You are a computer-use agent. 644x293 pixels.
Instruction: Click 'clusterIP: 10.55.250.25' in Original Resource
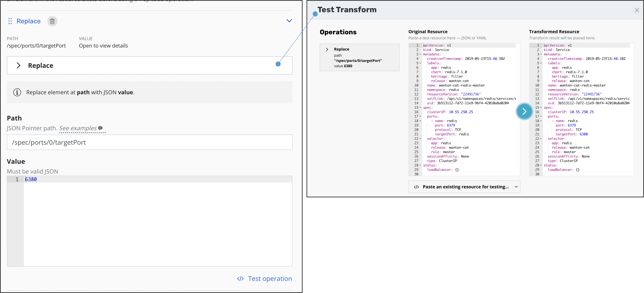[x=450, y=112]
